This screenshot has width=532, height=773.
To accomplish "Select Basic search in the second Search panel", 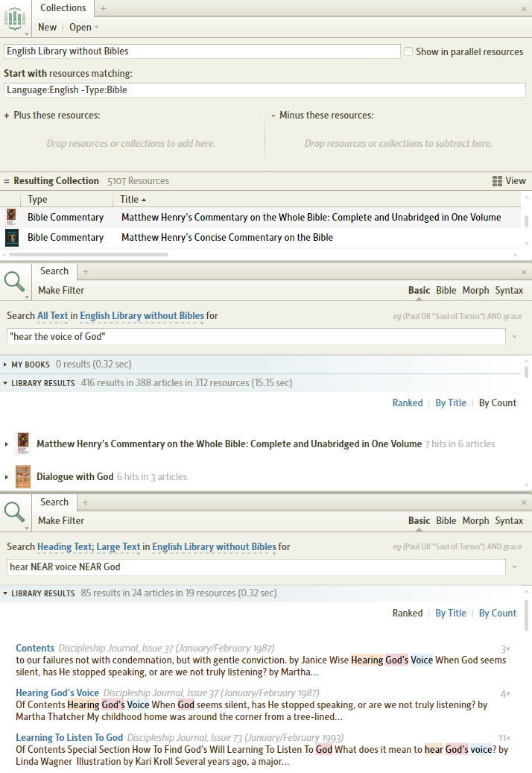I will click(x=419, y=520).
